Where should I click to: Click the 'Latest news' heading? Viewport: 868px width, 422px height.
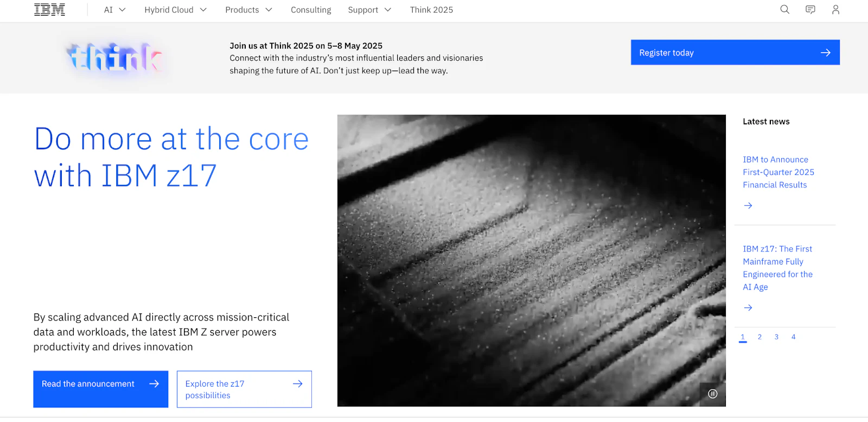[x=766, y=122]
